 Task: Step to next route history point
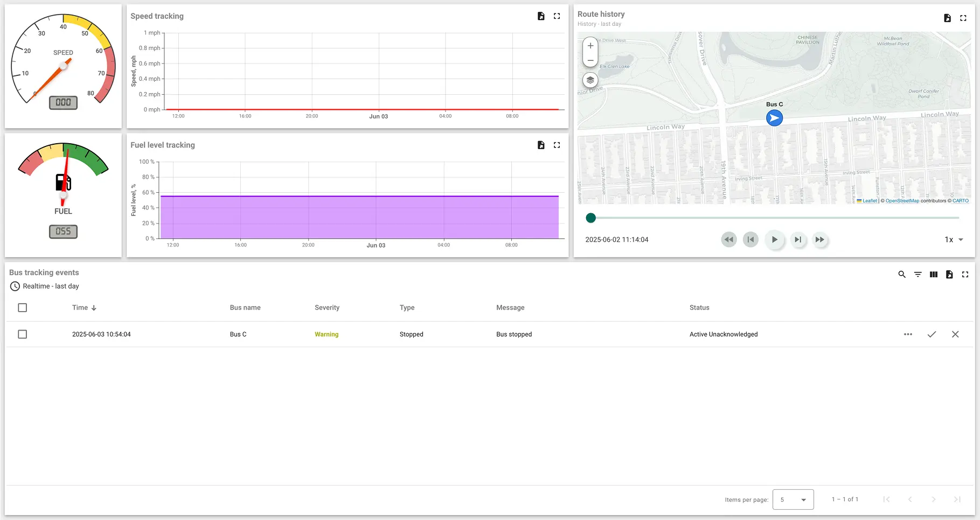pos(798,240)
